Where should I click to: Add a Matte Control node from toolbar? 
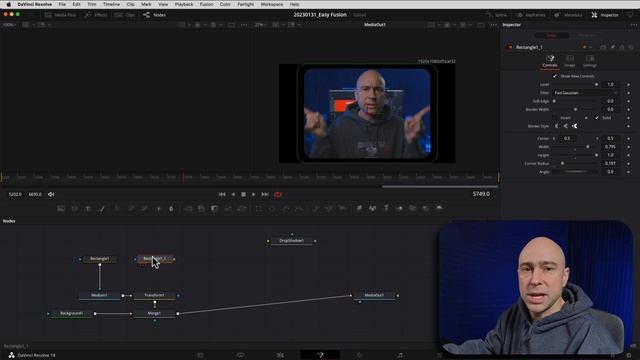(215, 209)
